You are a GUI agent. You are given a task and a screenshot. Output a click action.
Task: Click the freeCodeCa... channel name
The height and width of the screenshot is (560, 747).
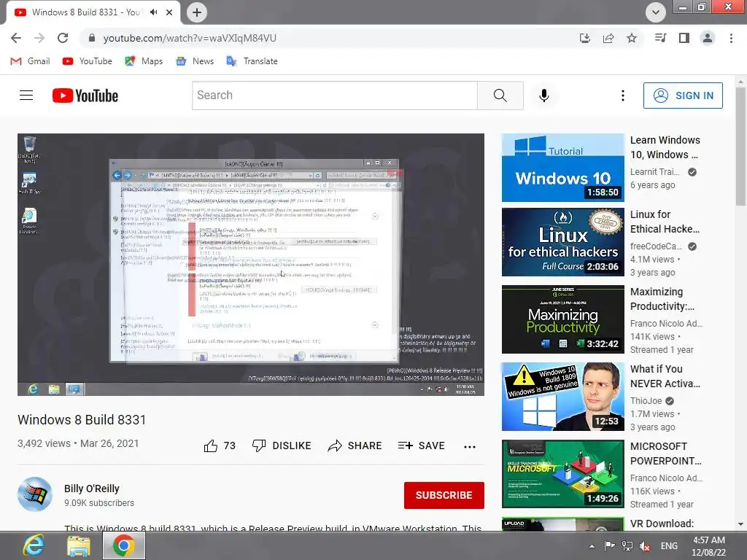(656, 246)
